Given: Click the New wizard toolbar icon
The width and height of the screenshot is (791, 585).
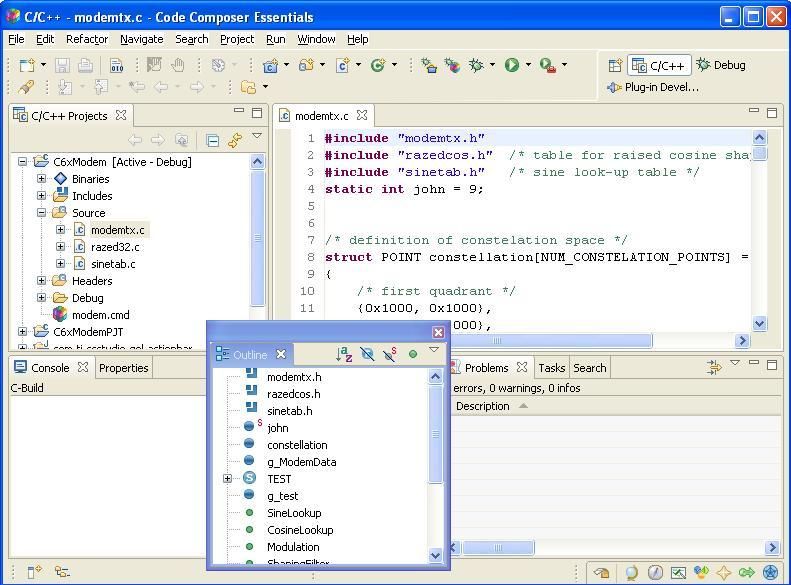Looking at the screenshot, I should [x=27, y=65].
